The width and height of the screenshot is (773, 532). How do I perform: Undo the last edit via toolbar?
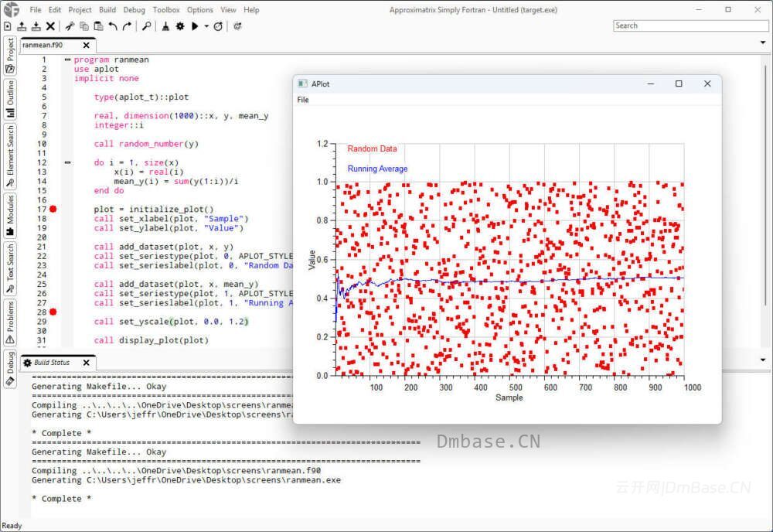(113, 26)
